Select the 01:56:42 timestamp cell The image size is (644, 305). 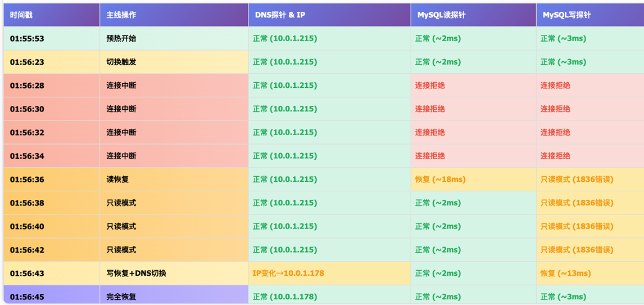point(27,250)
